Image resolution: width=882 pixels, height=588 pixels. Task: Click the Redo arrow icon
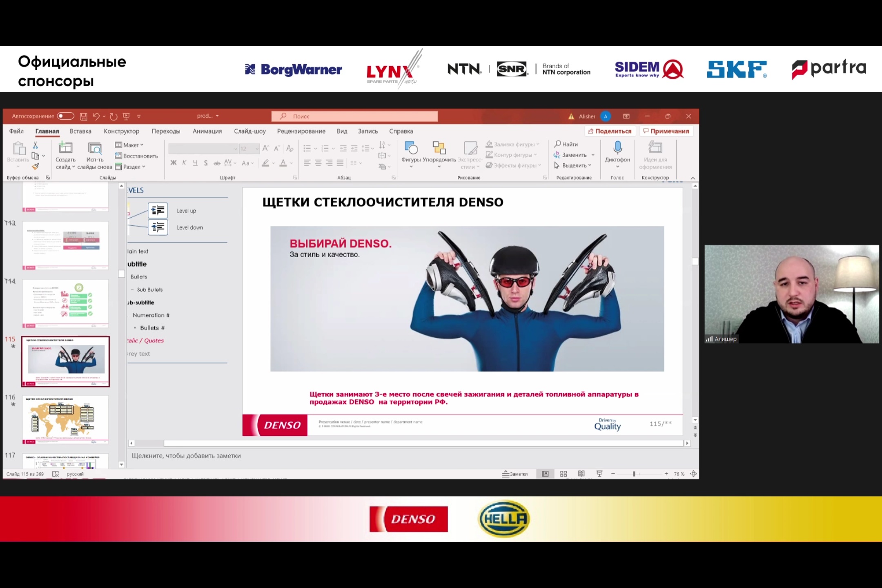click(x=114, y=116)
